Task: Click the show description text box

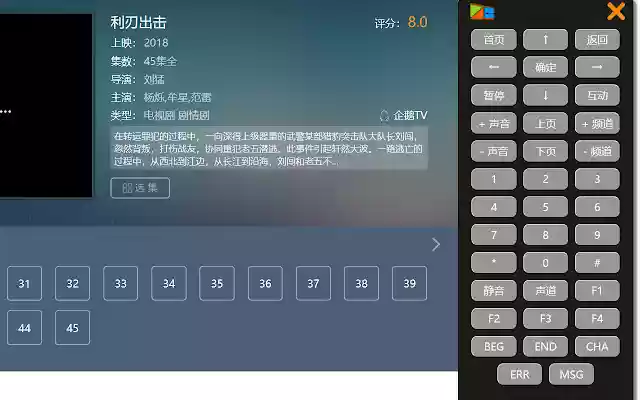Action: (269, 149)
